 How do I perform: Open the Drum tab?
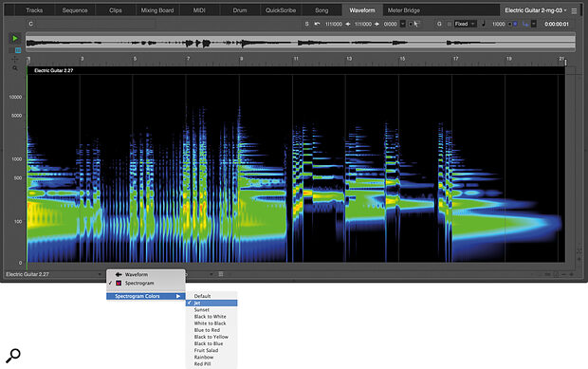tap(240, 10)
